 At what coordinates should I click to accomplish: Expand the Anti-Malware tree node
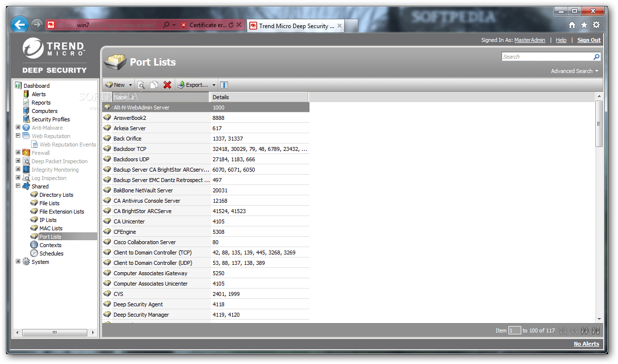click(18, 127)
